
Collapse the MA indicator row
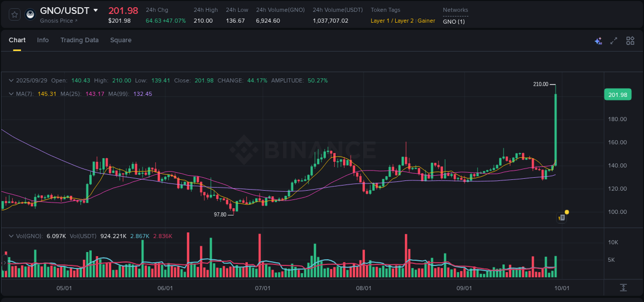click(10, 94)
